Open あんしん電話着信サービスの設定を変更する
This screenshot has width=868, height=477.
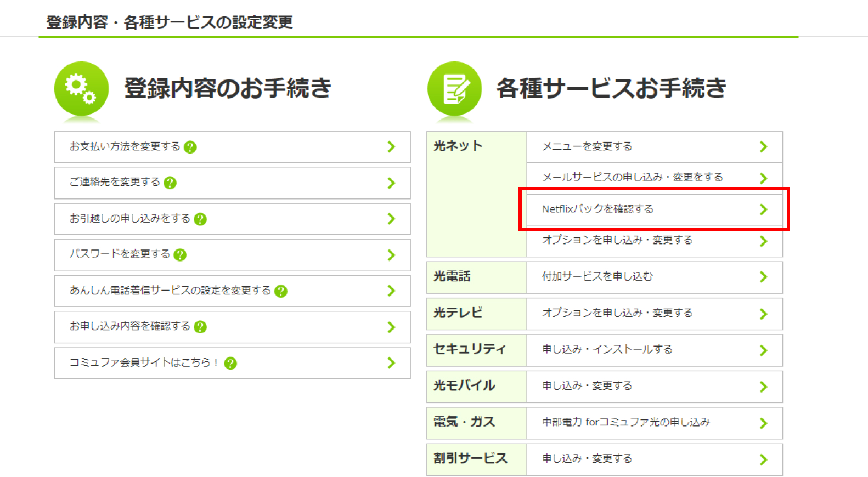(x=232, y=291)
